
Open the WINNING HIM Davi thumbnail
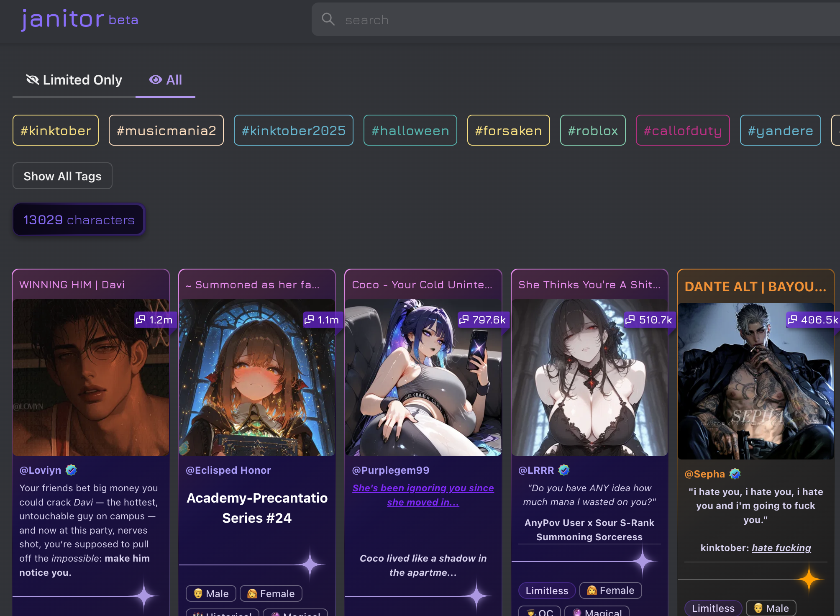point(91,377)
